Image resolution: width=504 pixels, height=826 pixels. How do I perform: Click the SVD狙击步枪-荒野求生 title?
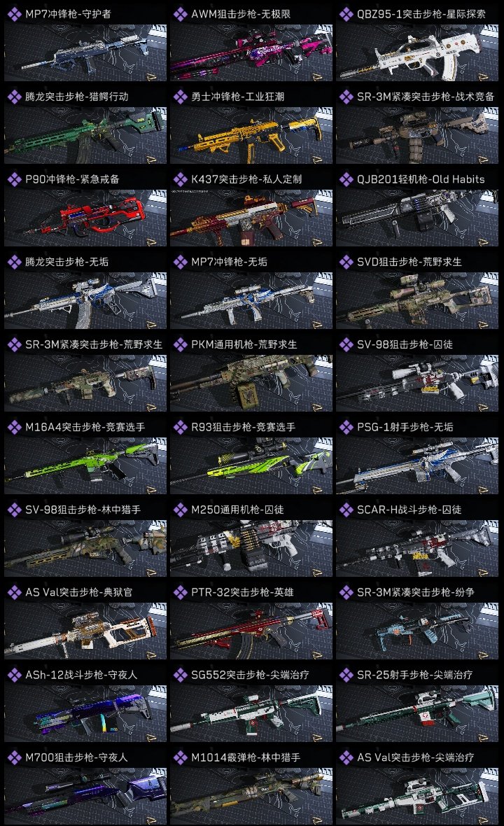(409, 262)
